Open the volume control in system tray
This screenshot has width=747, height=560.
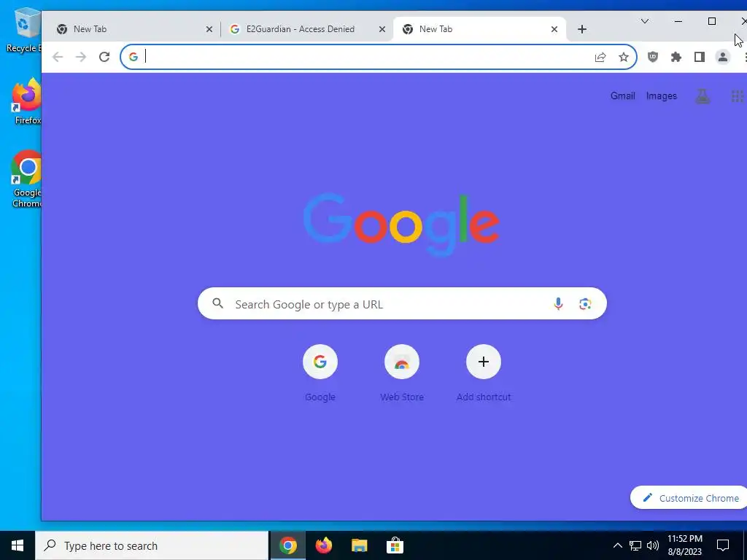coord(653,545)
